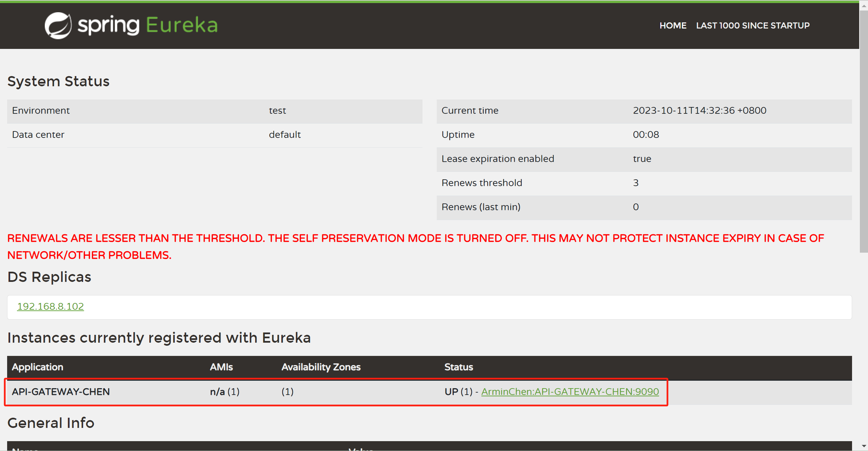
Task: Click the API-GATEWAY-CHEN application name cell
Action: [61, 392]
